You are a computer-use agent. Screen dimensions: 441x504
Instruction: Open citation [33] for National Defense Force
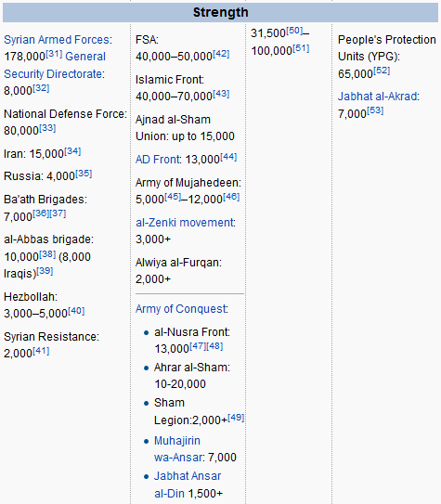tap(47, 128)
